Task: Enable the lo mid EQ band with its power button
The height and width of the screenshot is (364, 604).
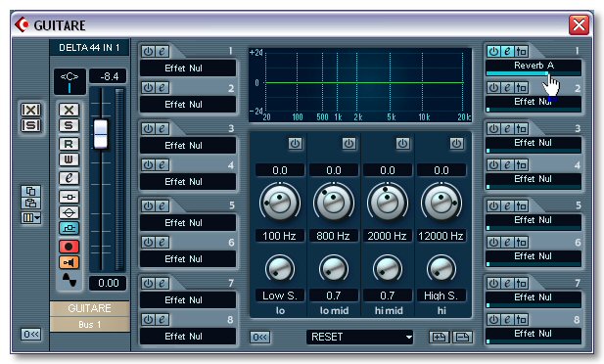Action: (349, 144)
